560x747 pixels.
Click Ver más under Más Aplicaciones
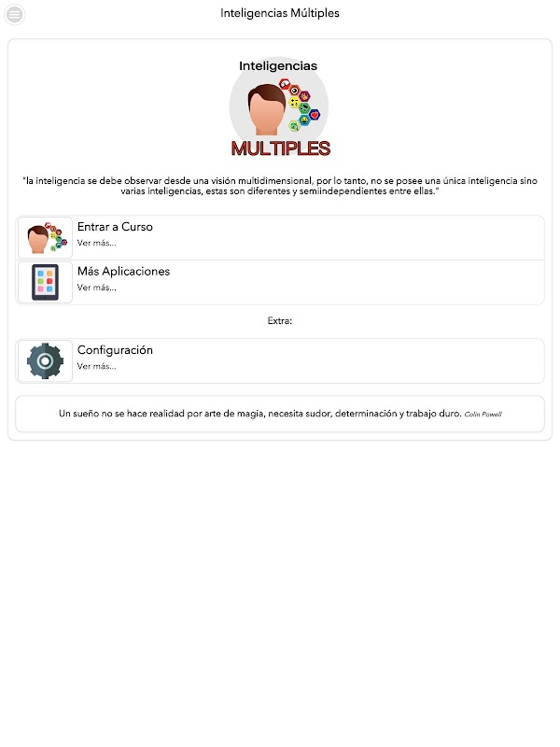tap(97, 288)
